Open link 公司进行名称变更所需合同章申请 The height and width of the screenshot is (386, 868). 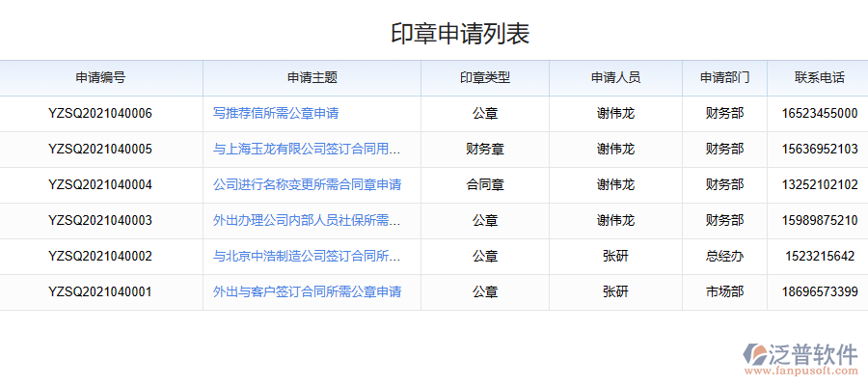coord(307,184)
